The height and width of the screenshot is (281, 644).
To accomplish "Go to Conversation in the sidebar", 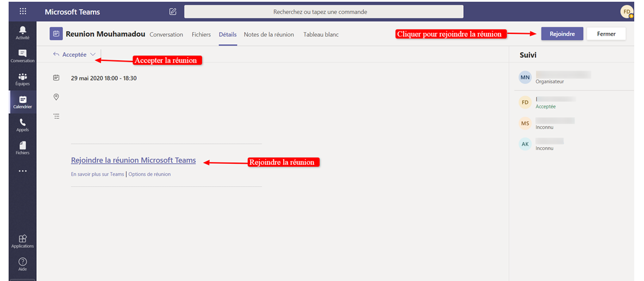I will tap(23, 56).
